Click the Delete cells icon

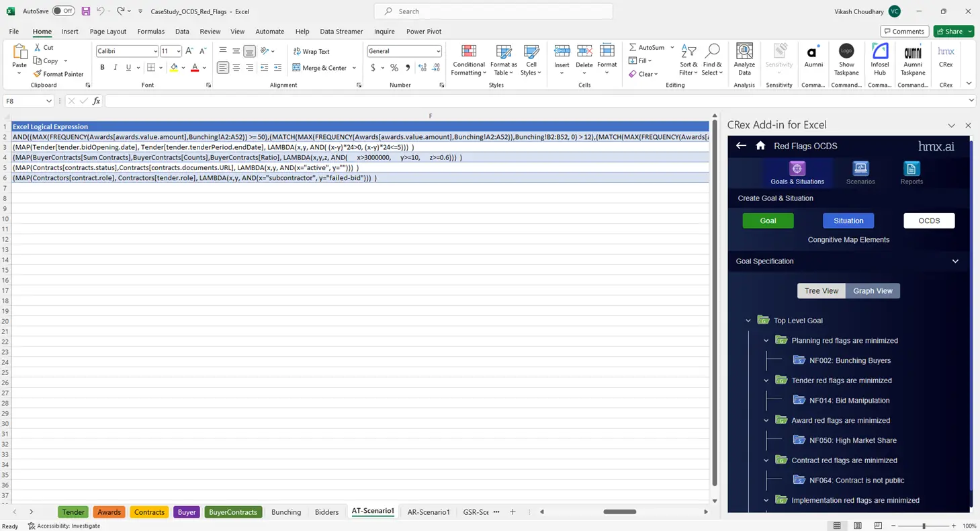click(584, 52)
